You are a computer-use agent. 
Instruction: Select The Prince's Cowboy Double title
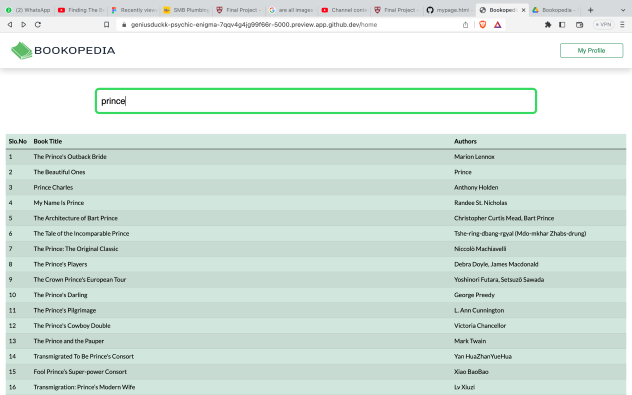tap(72, 326)
